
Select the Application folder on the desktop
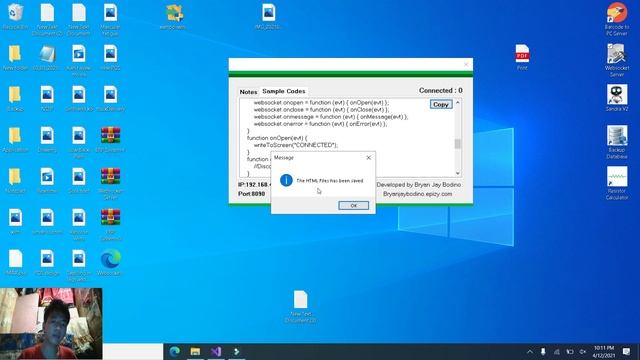tap(15, 140)
